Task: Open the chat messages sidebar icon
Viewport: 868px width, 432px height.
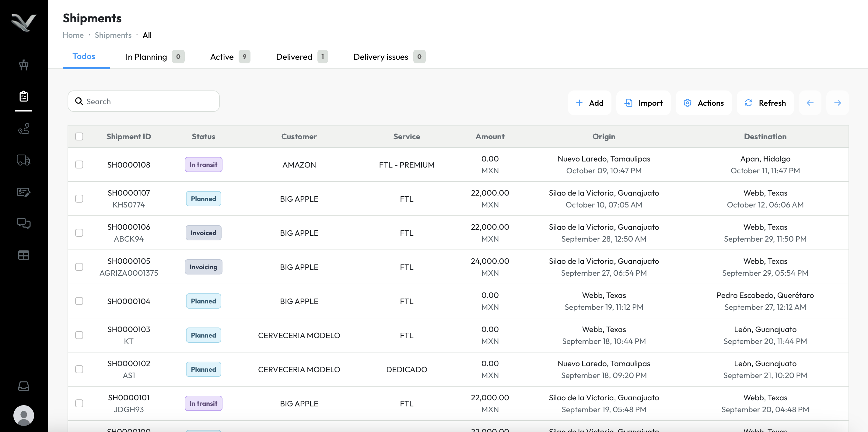Action: tap(24, 223)
